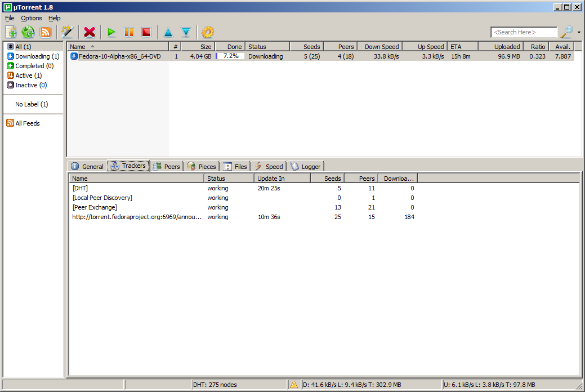Switch to the General tab

tap(87, 167)
